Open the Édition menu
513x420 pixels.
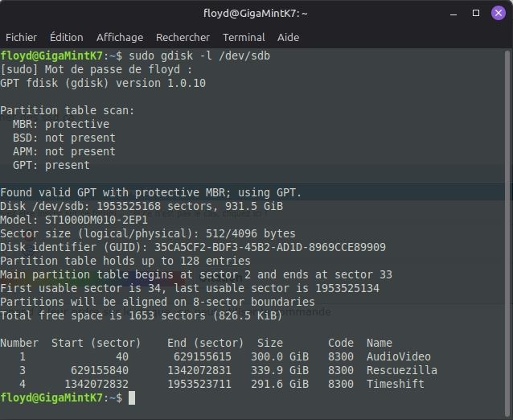67,37
